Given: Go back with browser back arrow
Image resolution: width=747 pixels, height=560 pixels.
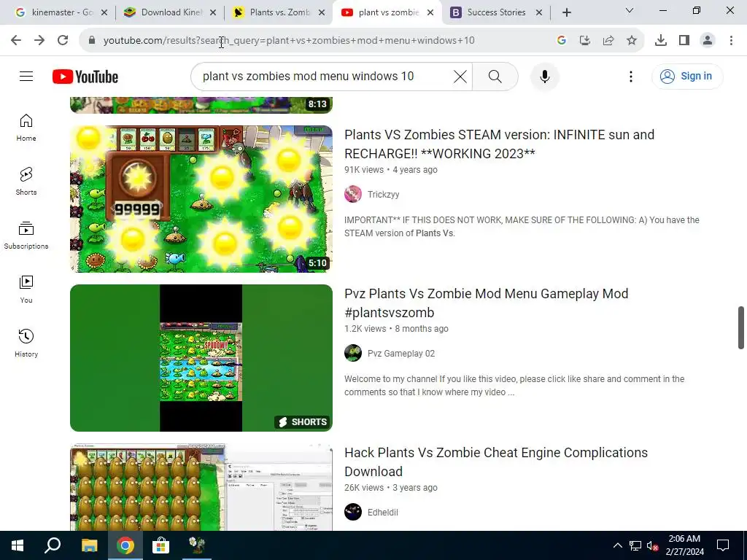Looking at the screenshot, I should tap(16, 40).
